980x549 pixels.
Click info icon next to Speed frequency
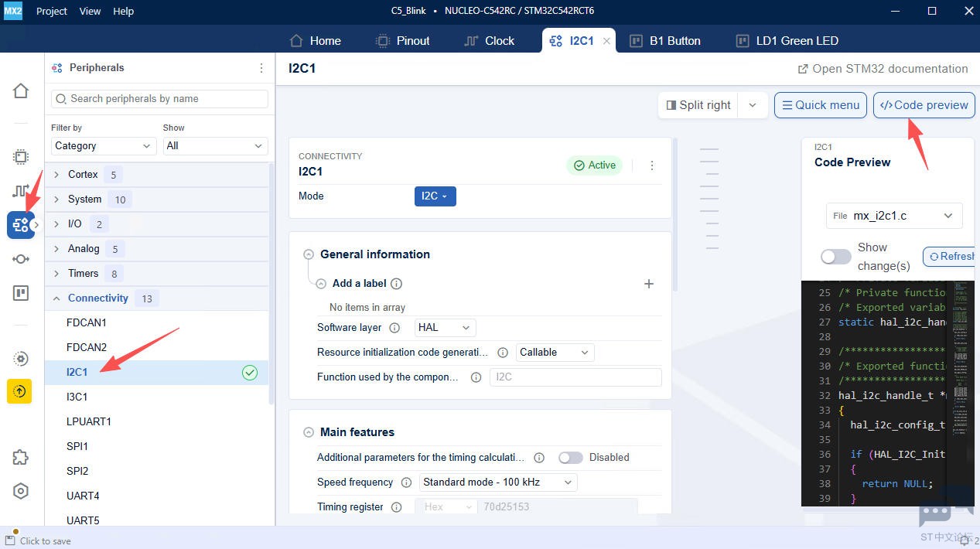pyautogui.click(x=406, y=483)
